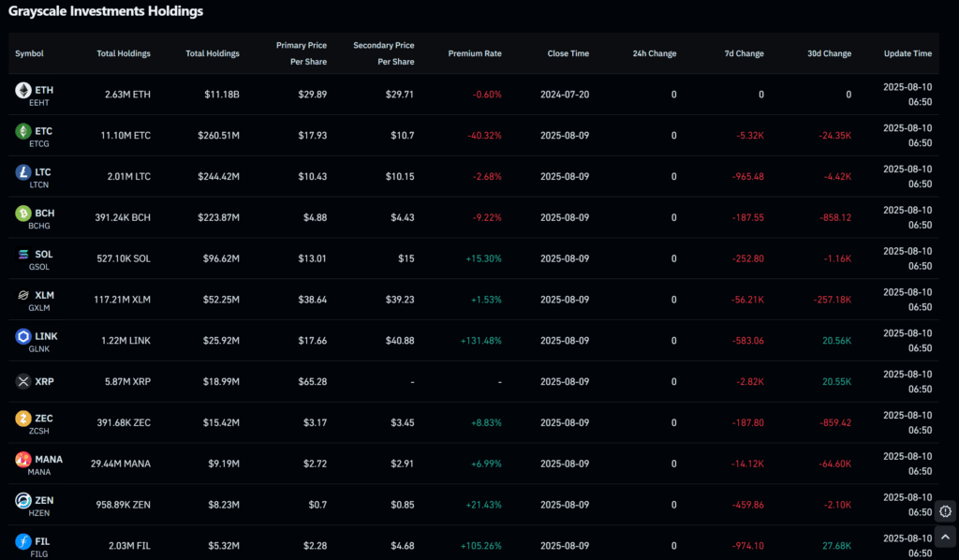Select the 27.68K 30d change
This screenshot has height=560, width=959.
(x=836, y=545)
